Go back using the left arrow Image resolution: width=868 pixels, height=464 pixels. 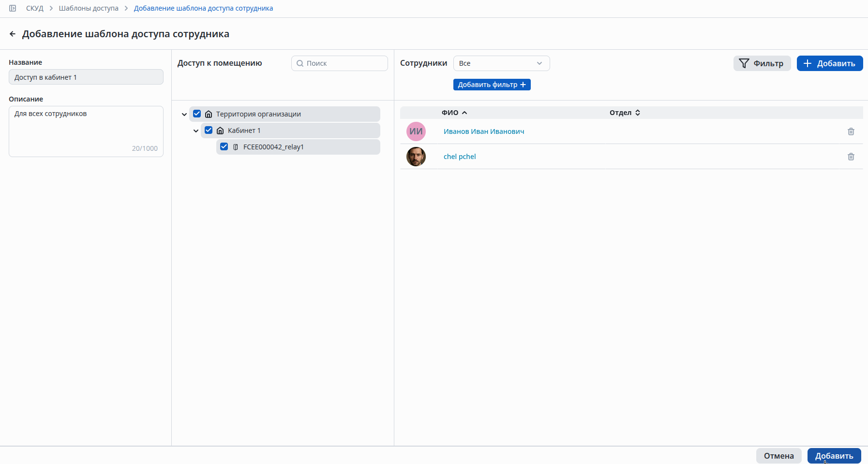(x=13, y=34)
